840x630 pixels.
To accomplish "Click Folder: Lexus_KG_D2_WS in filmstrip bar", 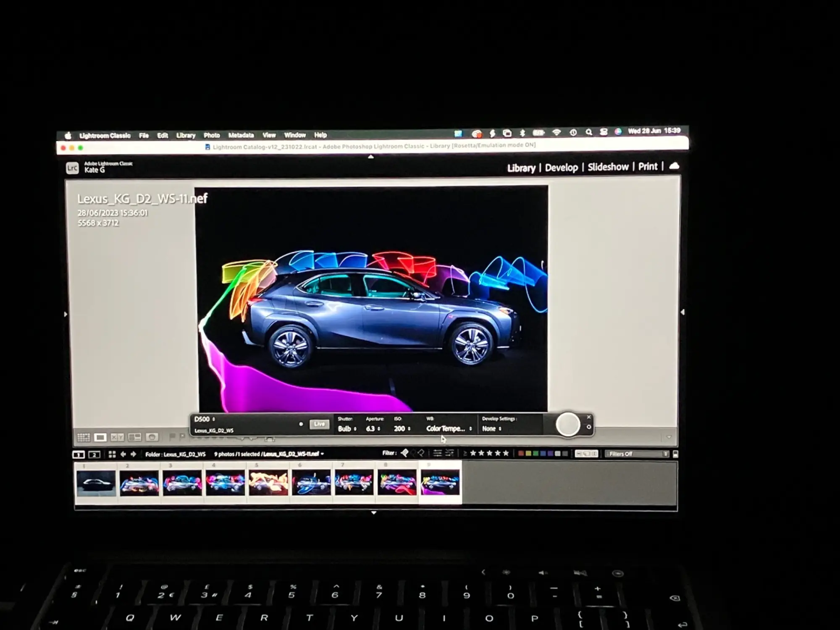I will [x=176, y=454].
